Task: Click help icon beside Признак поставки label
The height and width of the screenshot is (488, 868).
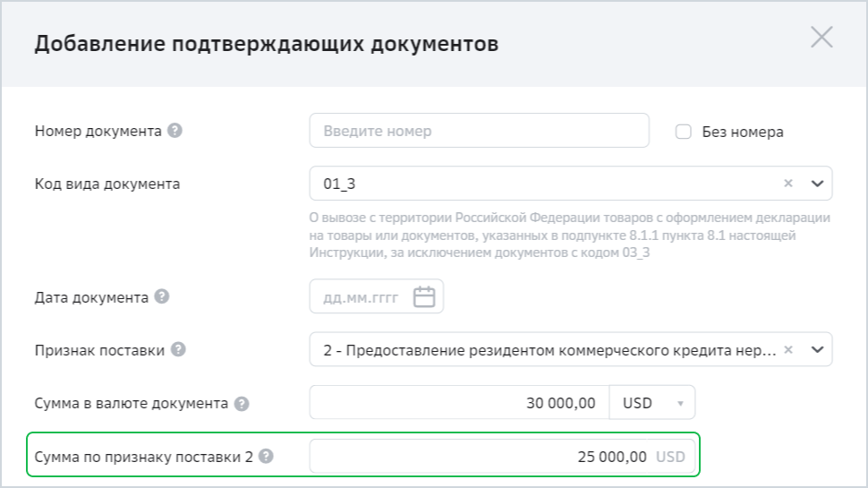Action: click(x=178, y=349)
